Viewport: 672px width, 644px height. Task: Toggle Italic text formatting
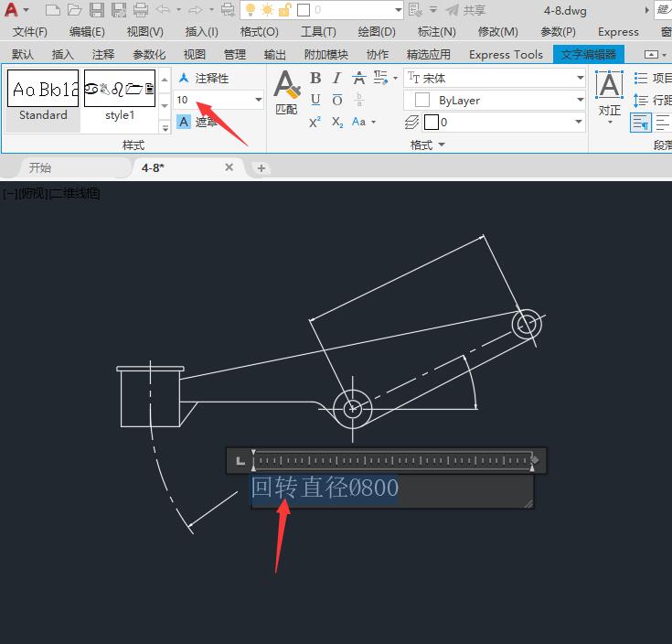[x=337, y=78]
